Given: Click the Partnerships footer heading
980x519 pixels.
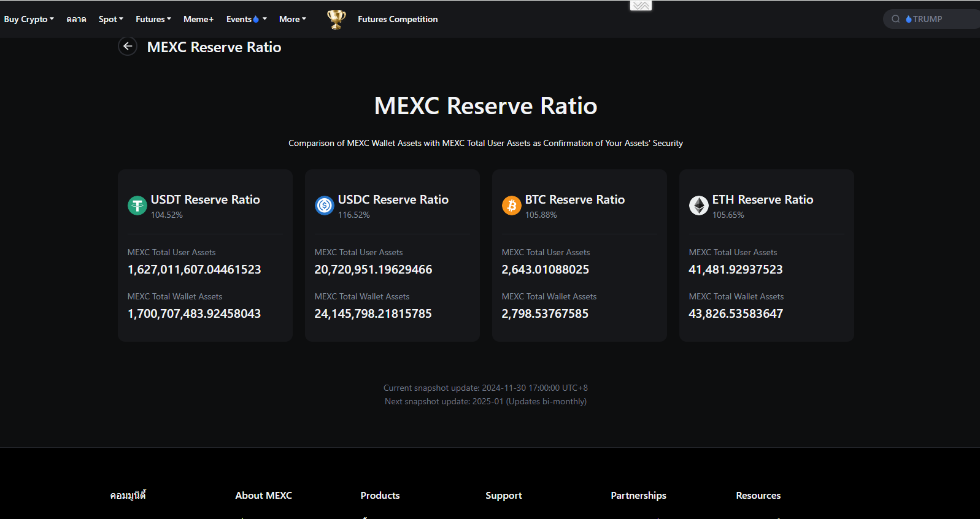Looking at the screenshot, I should (x=638, y=495).
